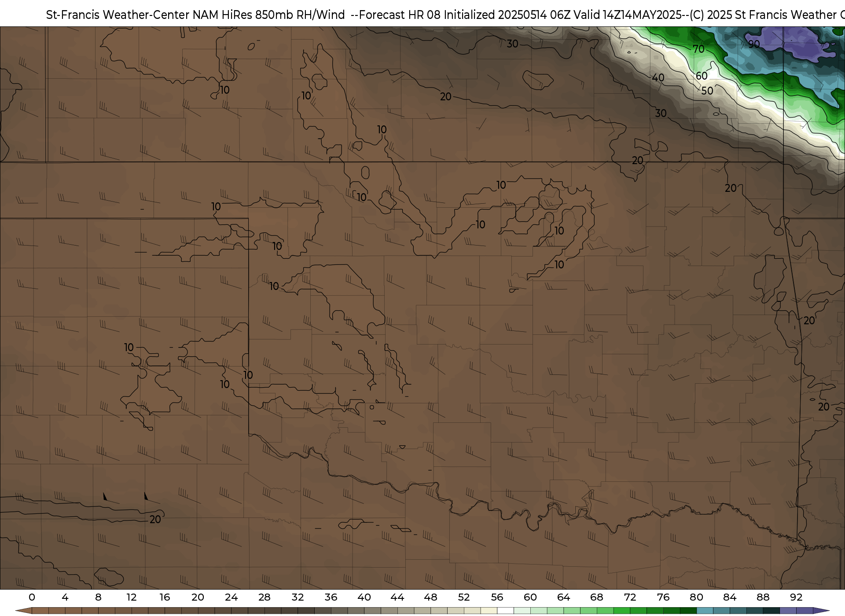This screenshot has height=616, width=845.
Task: Click colorbar tick label '56'
Action: coord(497,597)
